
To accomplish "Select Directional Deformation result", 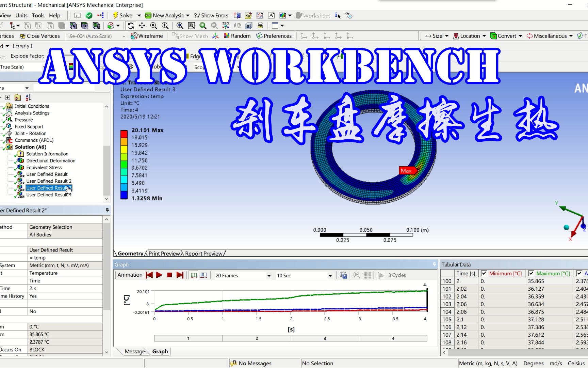I will pyautogui.click(x=51, y=160).
